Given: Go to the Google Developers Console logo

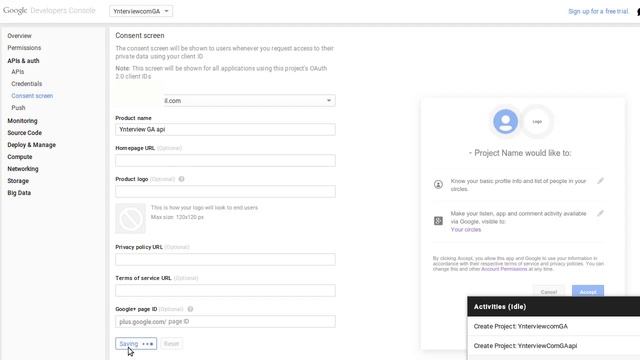Looking at the screenshot, I should click(49, 11).
